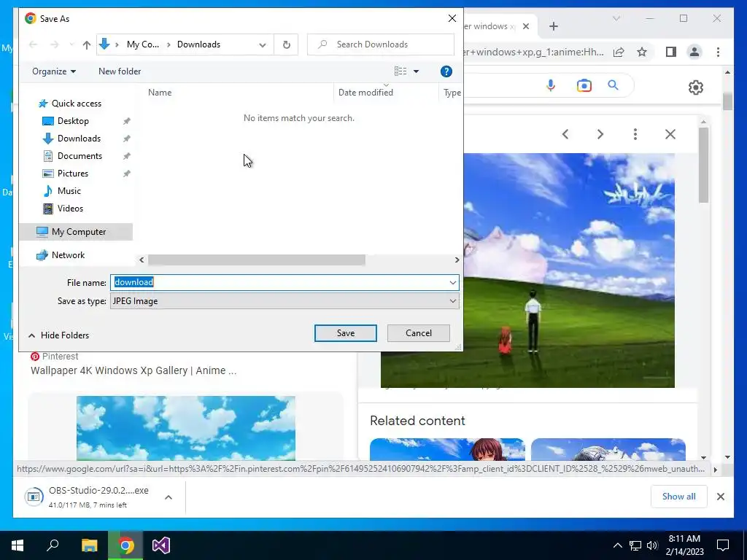Open Google quick settings gear
747x560 pixels.
[695, 87]
